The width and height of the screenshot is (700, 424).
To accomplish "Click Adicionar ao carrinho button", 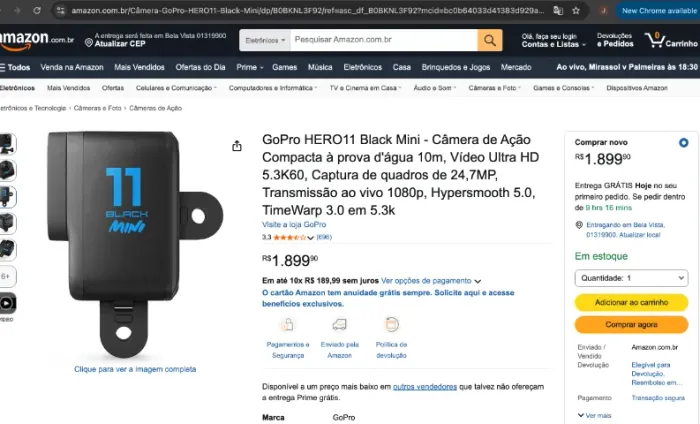I will point(631,303).
